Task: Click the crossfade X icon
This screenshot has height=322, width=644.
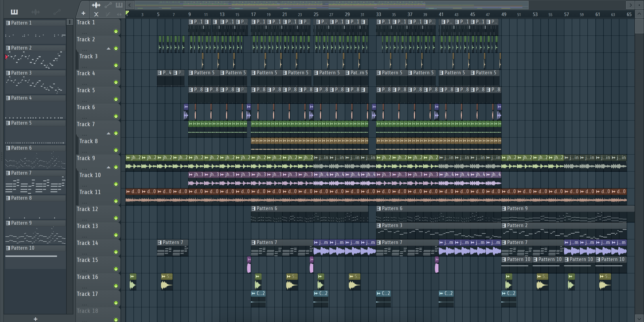Action: [x=96, y=15]
